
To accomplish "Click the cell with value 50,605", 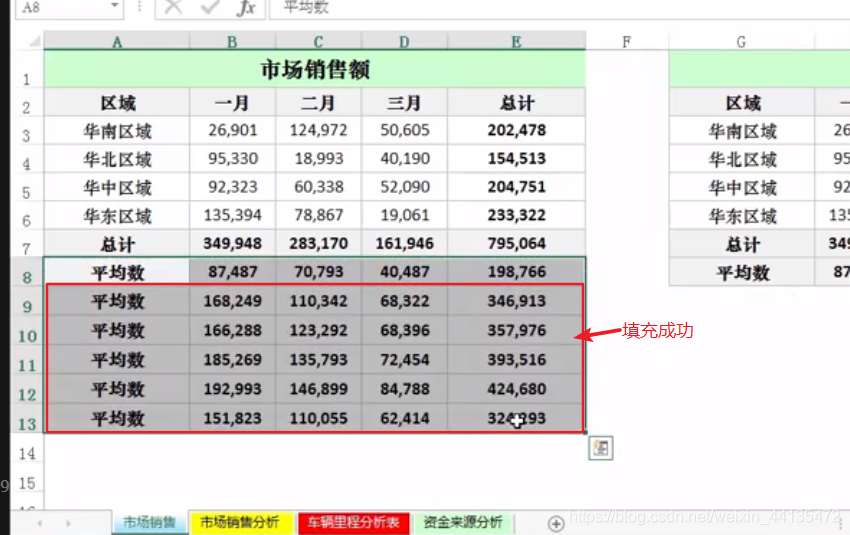I will point(404,131).
